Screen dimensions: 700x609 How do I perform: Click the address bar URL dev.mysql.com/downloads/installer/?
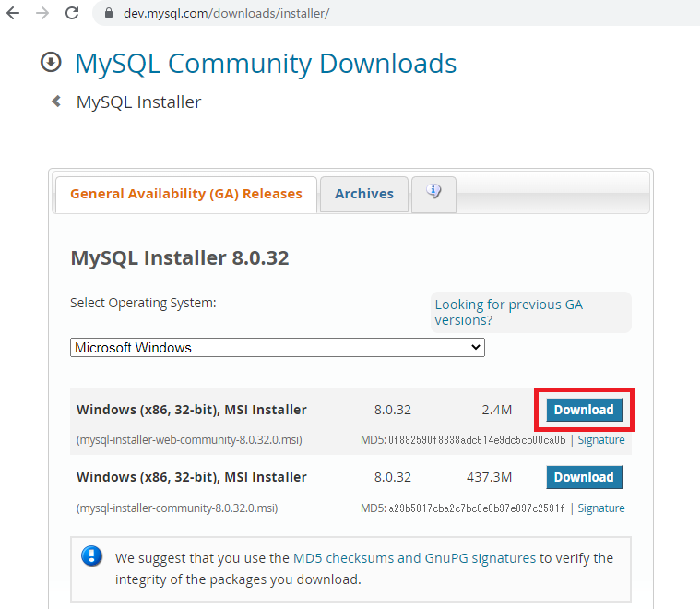tap(226, 14)
